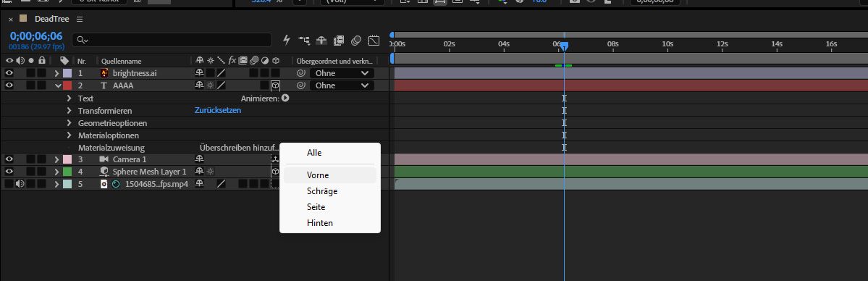868x281 pixels.
Task: Choose Hinten from the popup menu
Action: coord(330,223)
